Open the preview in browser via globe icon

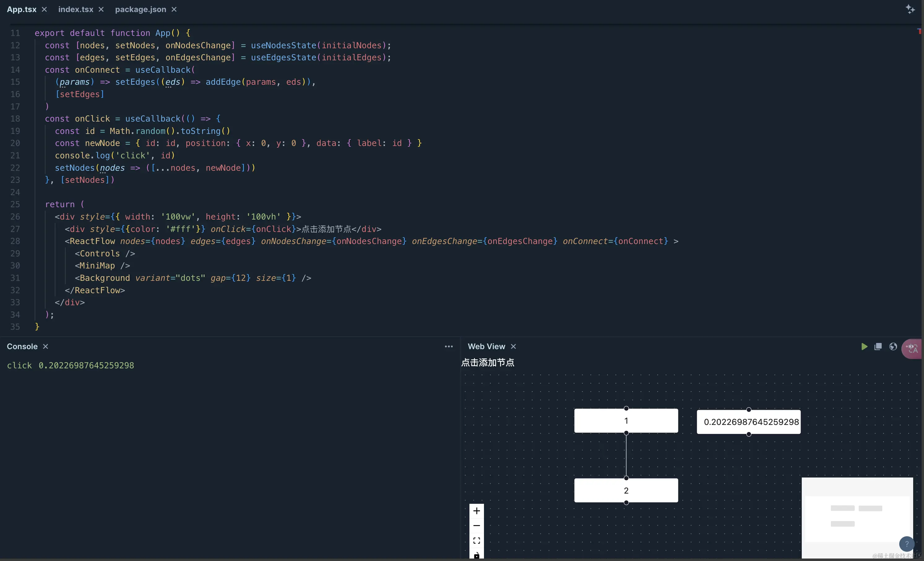pos(893,347)
